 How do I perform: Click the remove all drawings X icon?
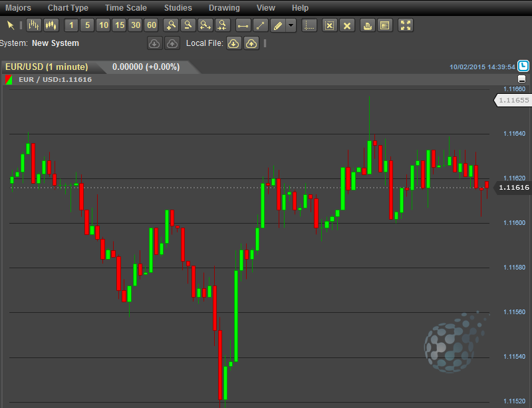(x=347, y=25)
